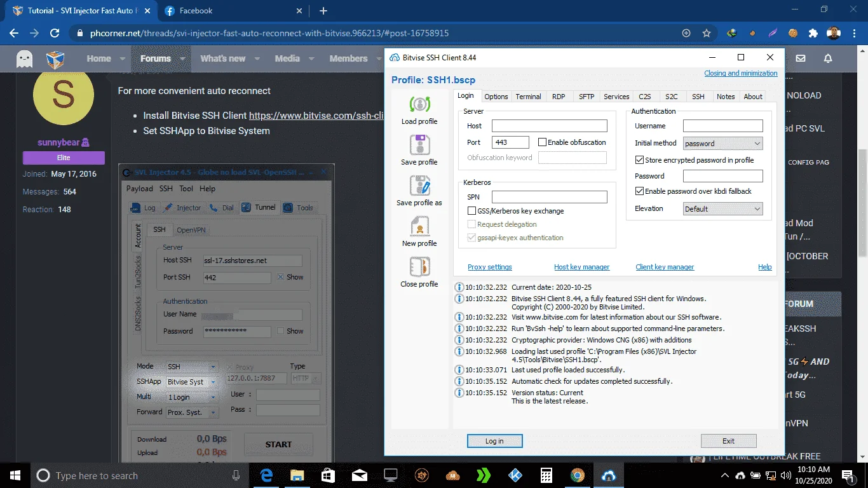Open the Chrome extensions puzzle icon
This screenshot has height=488, width=868.
(813, 33)
